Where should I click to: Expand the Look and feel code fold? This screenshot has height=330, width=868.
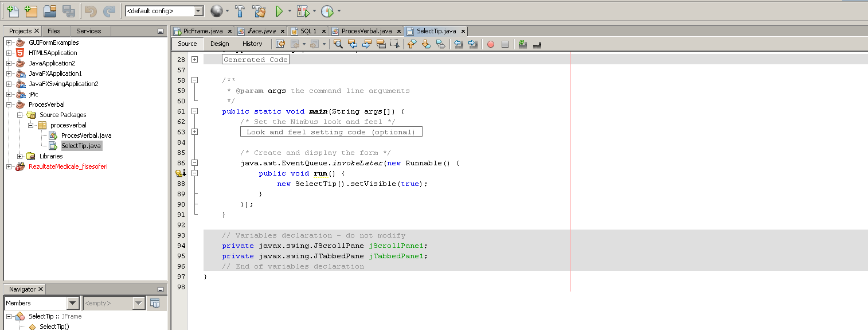pyautogui.click(x=195, y=132)
